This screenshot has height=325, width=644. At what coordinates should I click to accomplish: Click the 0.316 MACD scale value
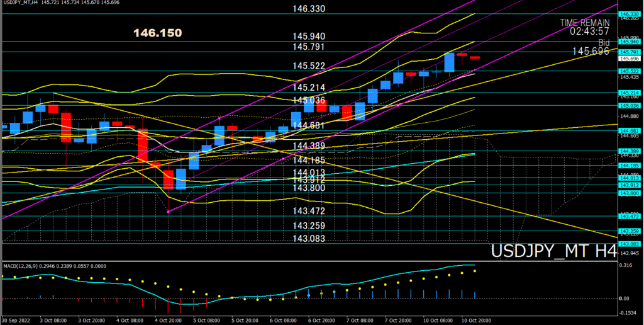627,265
